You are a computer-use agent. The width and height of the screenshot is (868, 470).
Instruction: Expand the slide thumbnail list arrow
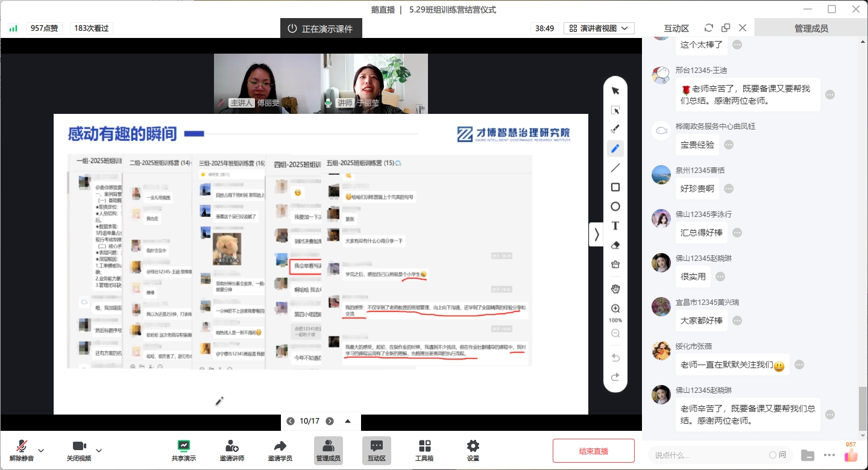[348, 421]
